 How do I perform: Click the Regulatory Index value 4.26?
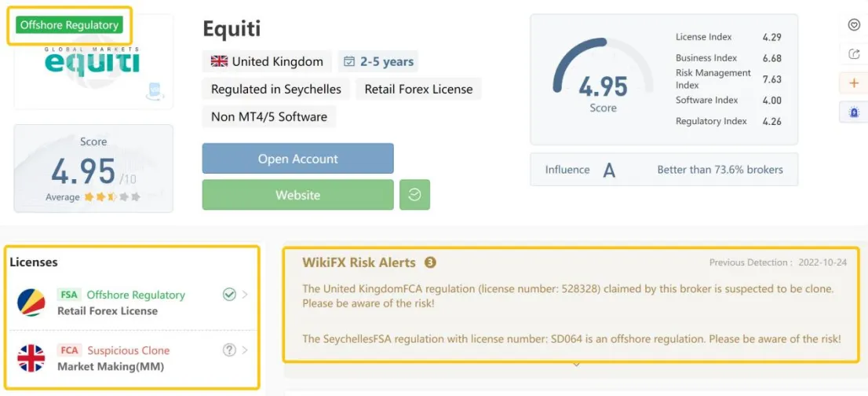pos(771,121)
